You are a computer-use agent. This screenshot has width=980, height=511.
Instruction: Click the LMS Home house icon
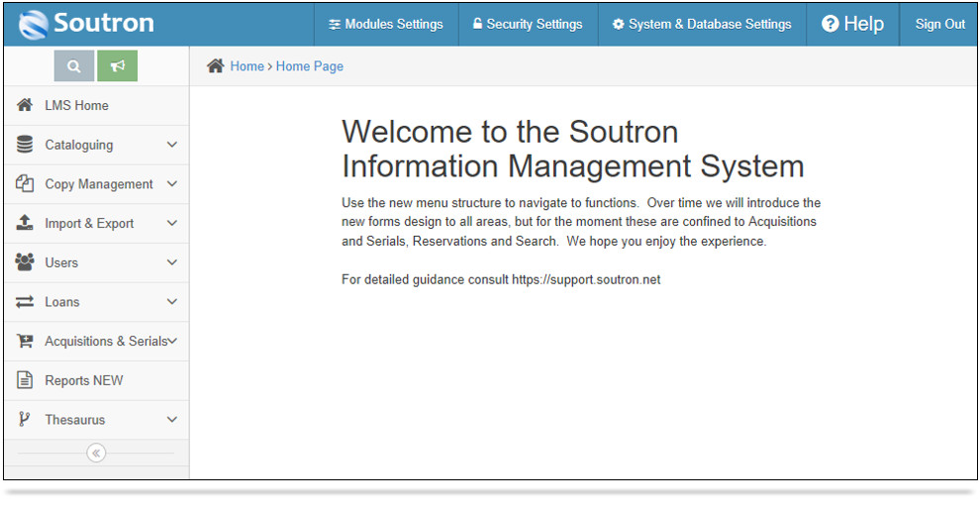25,105
